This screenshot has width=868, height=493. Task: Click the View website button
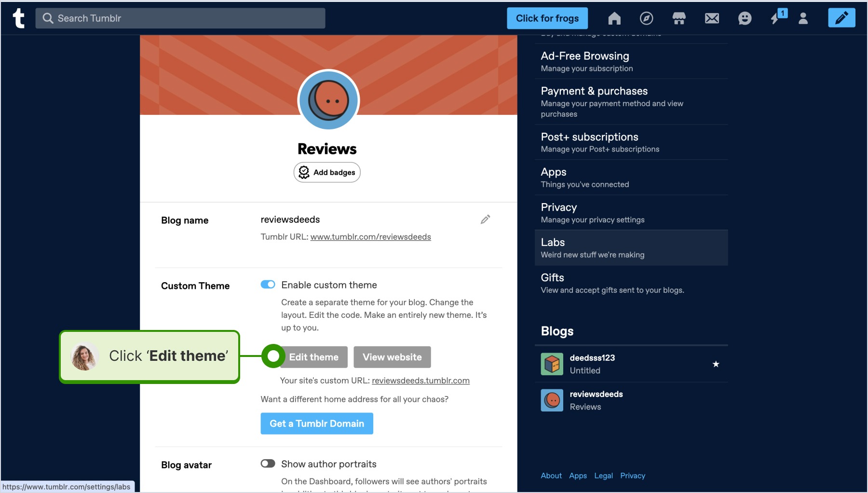(392, 357)
